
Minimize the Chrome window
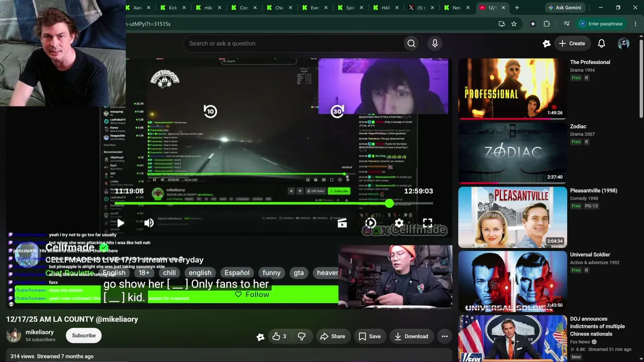(x=601, y=8)
